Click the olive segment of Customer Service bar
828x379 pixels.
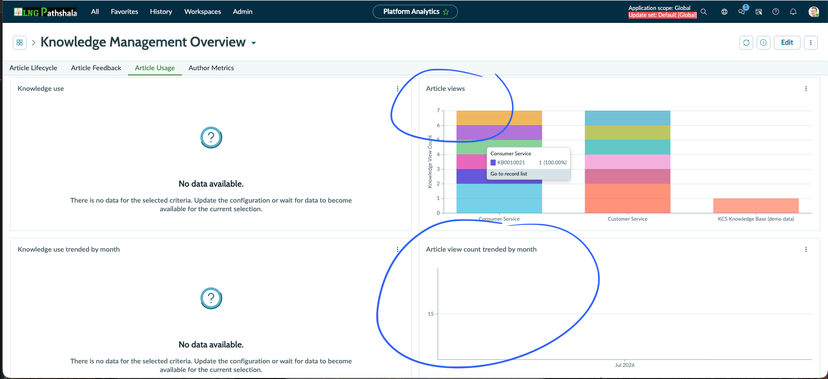627,132
